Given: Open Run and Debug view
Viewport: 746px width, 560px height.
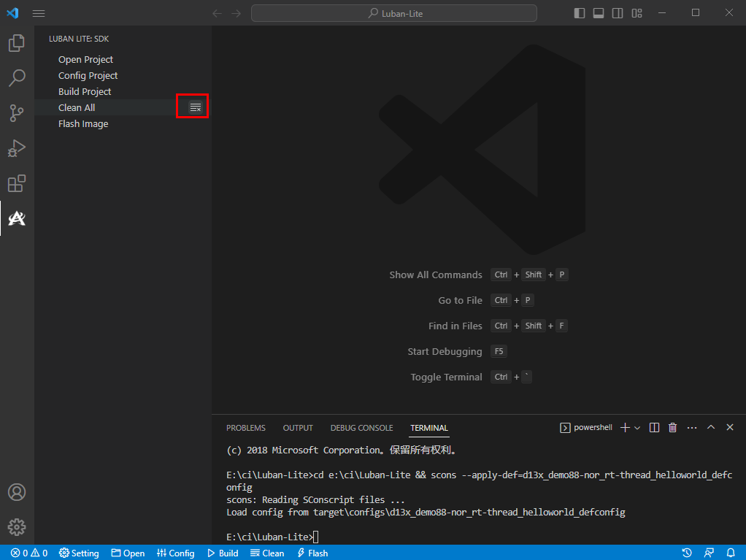Looking at the screenshot, I should pos(17,148).
